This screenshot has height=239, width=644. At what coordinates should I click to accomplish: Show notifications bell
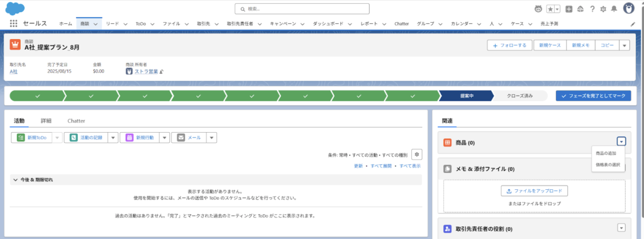(x=614, y=9)
